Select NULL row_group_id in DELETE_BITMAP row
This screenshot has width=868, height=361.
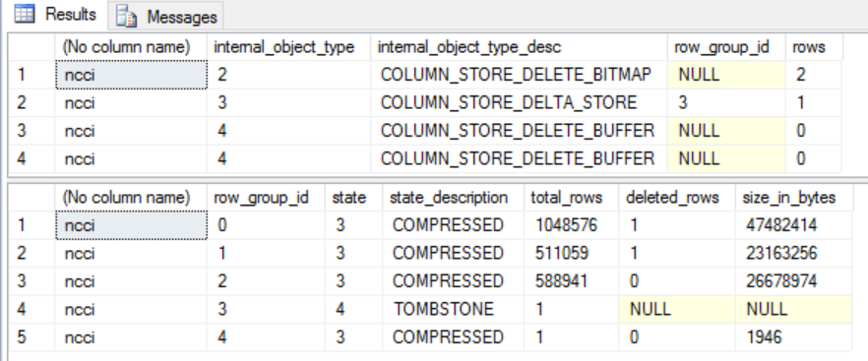tap(726, 75)
